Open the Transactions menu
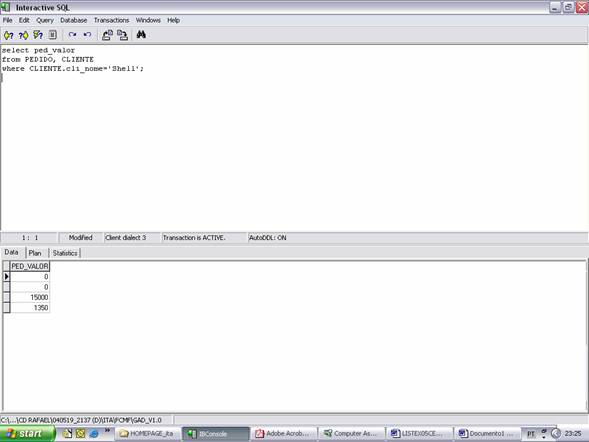Image resolution: width=589 pixels, height=442 pixels. point(111,20)
